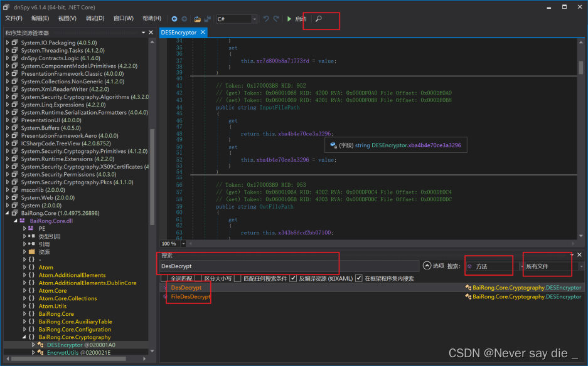Open the FileDesDecrypt search result
This screenshot has height=366, width=588.
pyautogui.click(x=191, y=296)
